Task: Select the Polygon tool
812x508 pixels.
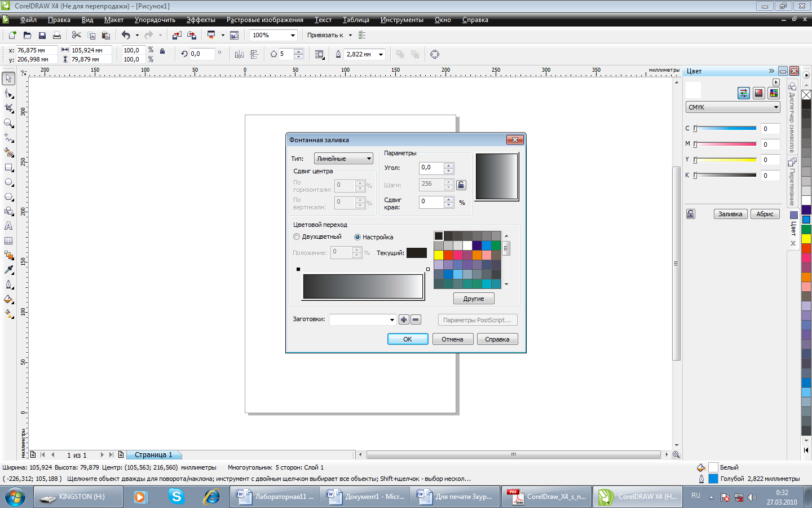Action: 8,196
